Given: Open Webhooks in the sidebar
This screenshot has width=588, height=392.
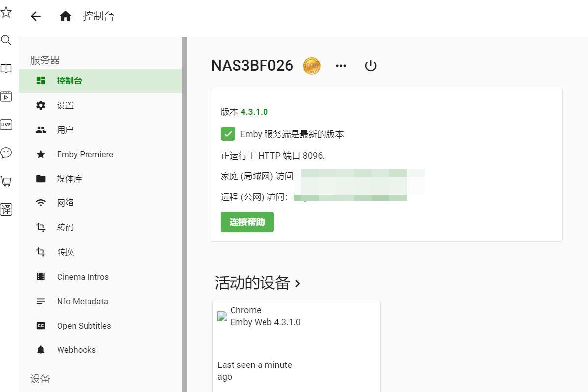Looking at the screenshot, I should coord(76,350).
